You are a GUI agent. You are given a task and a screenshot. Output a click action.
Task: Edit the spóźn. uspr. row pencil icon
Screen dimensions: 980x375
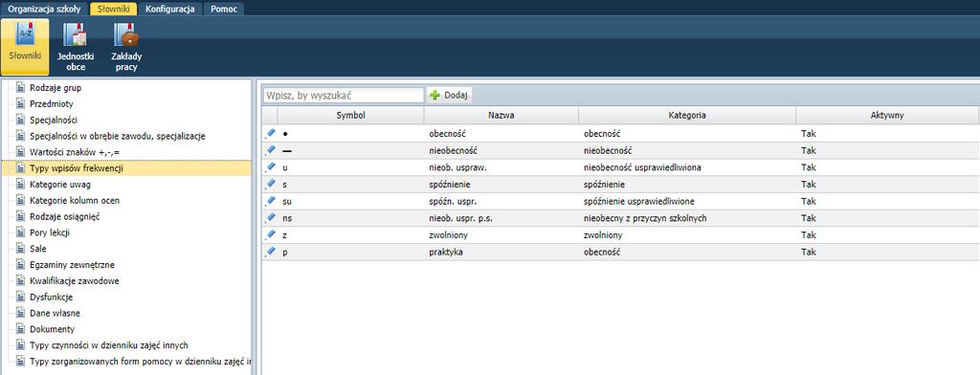(271, 201)
